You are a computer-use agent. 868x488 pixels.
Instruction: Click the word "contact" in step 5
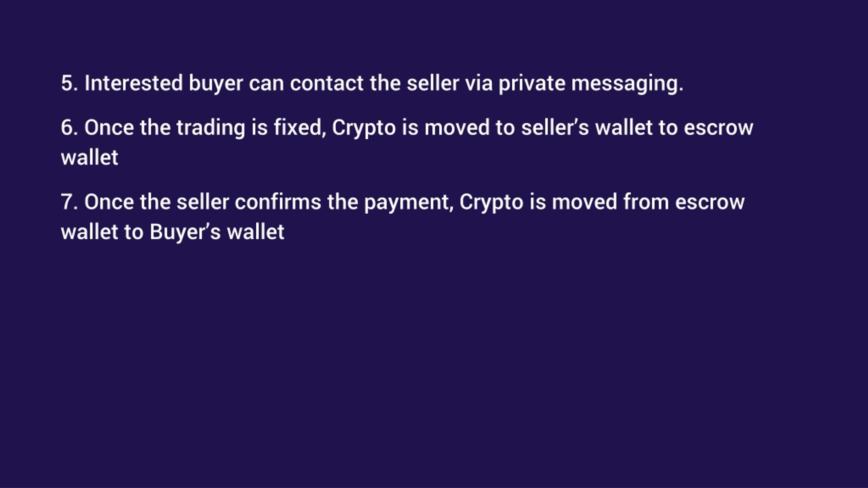[327, 83]
